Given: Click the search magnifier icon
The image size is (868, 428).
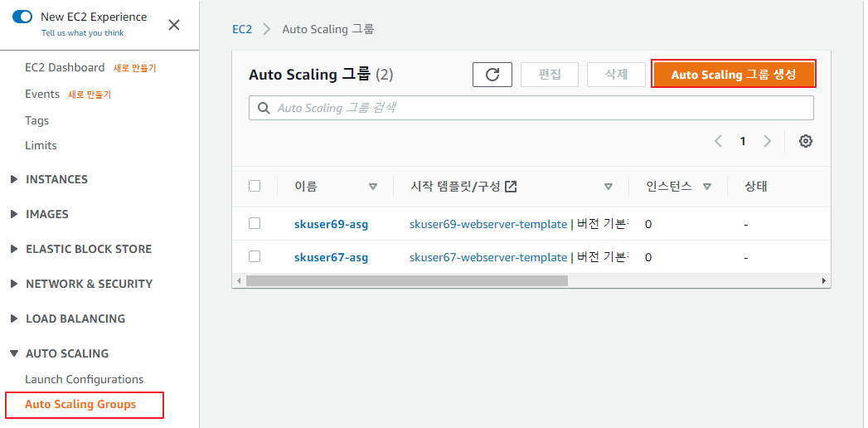Looking at the screenshot, I should click(264, 108).
